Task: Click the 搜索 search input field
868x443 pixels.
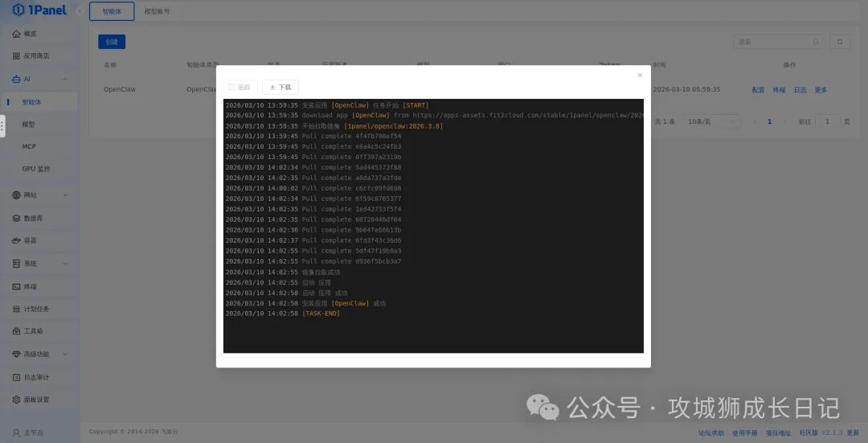Action: pyautogui.click(x=776, y=42)
